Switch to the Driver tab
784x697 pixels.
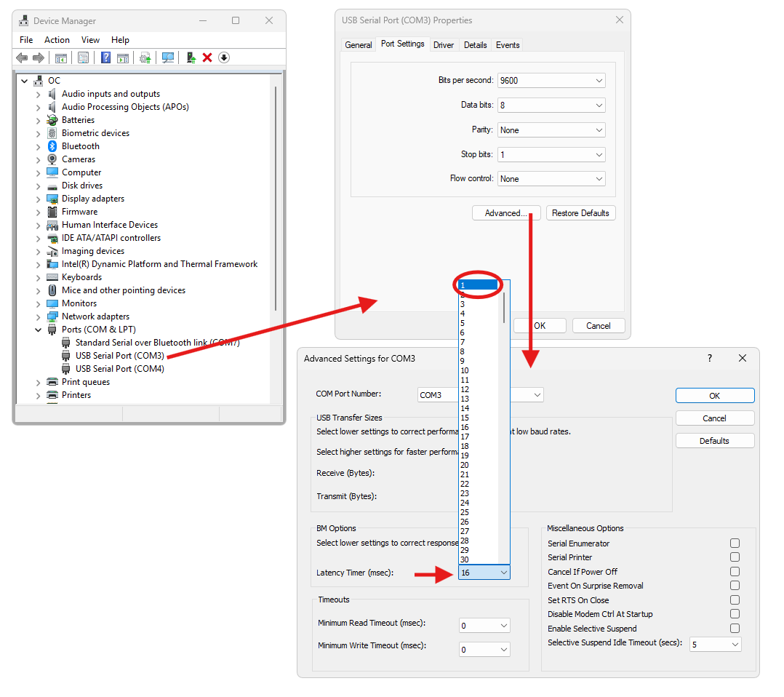[x=444, y=45]
